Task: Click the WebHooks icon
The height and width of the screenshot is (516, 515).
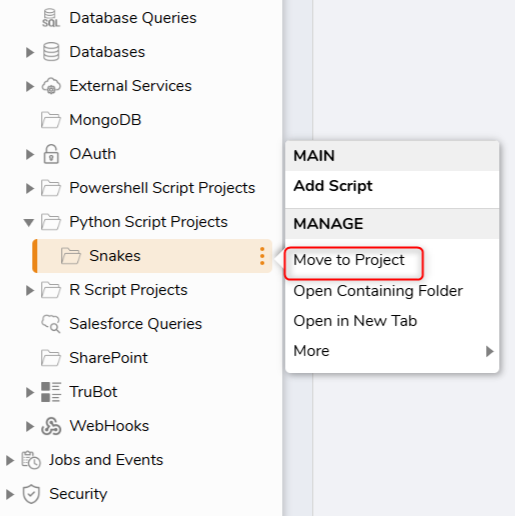Action: [51, 426]
